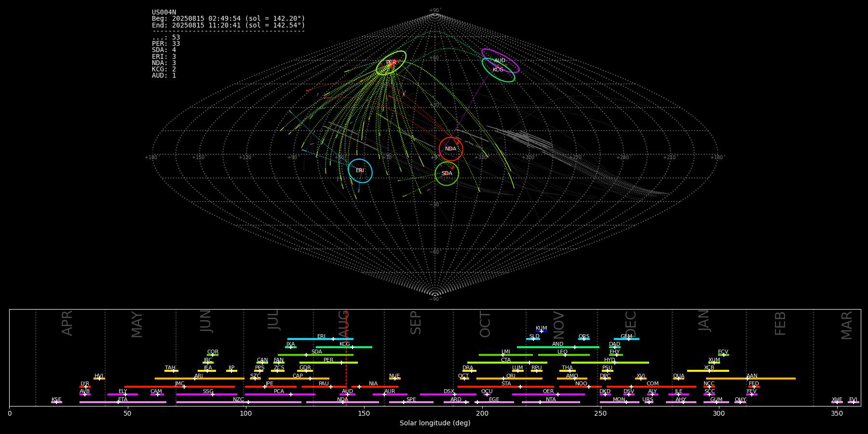Image resolution: width=868 pixels, height=434 pixels.
Task: Click the NZC shower bar in timeline
Action: pos(239,402)
